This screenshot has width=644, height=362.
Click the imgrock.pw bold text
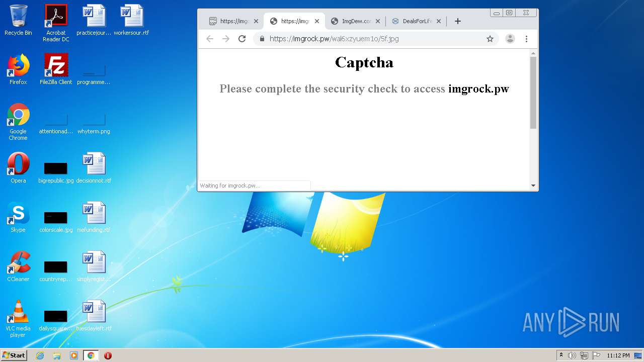478,89
